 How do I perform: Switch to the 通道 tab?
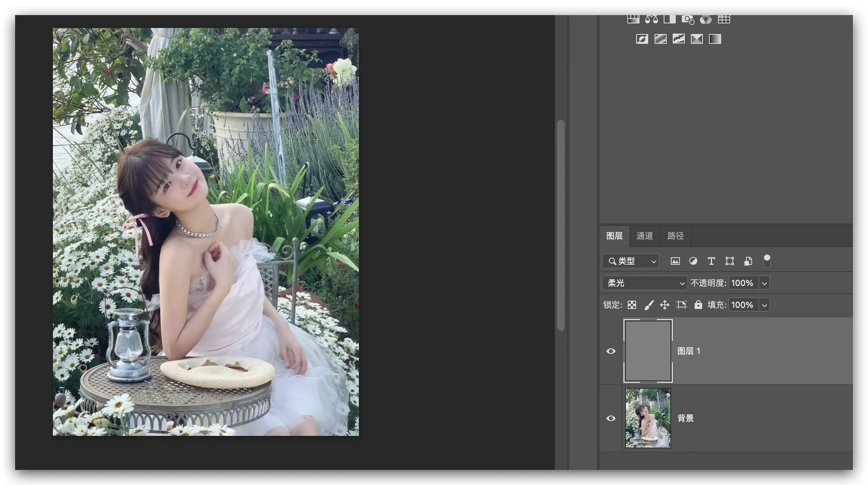pyautogui.click(x=644, y=236)
